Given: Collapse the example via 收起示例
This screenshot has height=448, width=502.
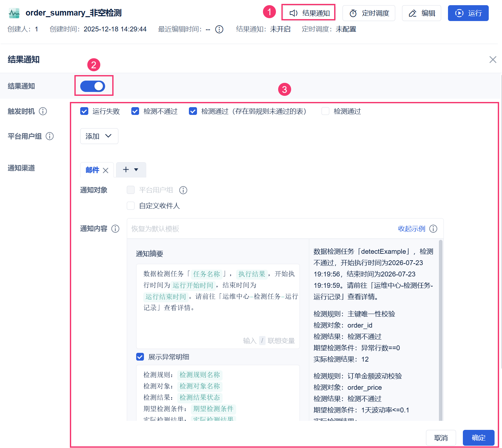Looking at the screenshot, I should point(411,229).
